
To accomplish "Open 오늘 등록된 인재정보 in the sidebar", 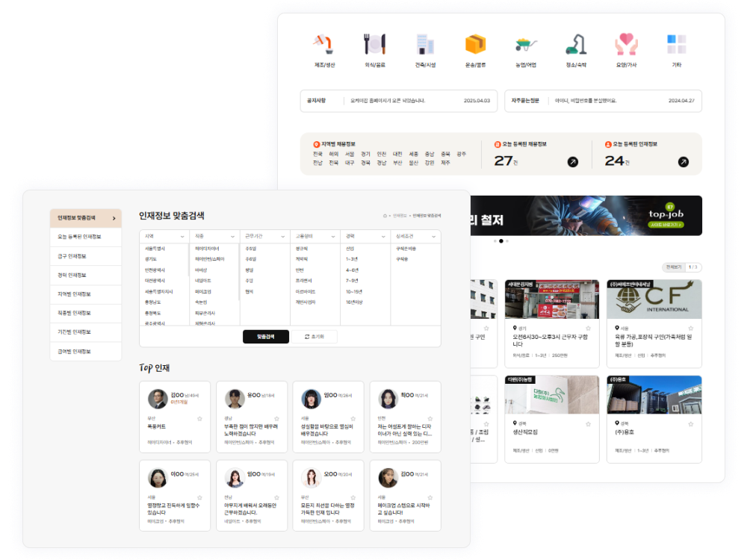I will 85,237.
